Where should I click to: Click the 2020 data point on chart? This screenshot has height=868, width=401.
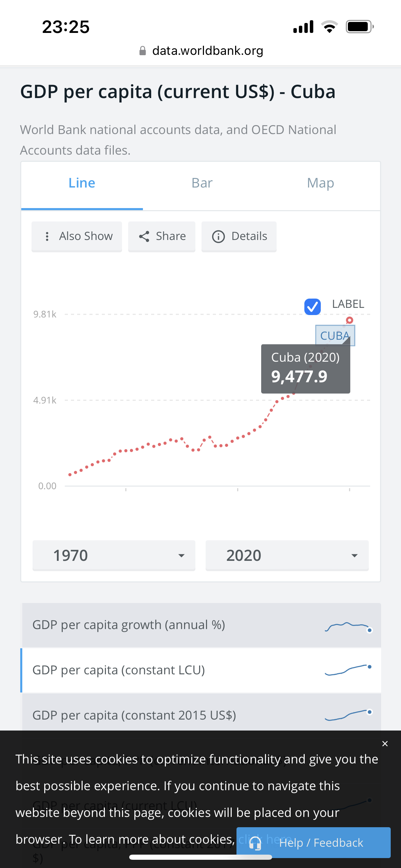(349, 320)
